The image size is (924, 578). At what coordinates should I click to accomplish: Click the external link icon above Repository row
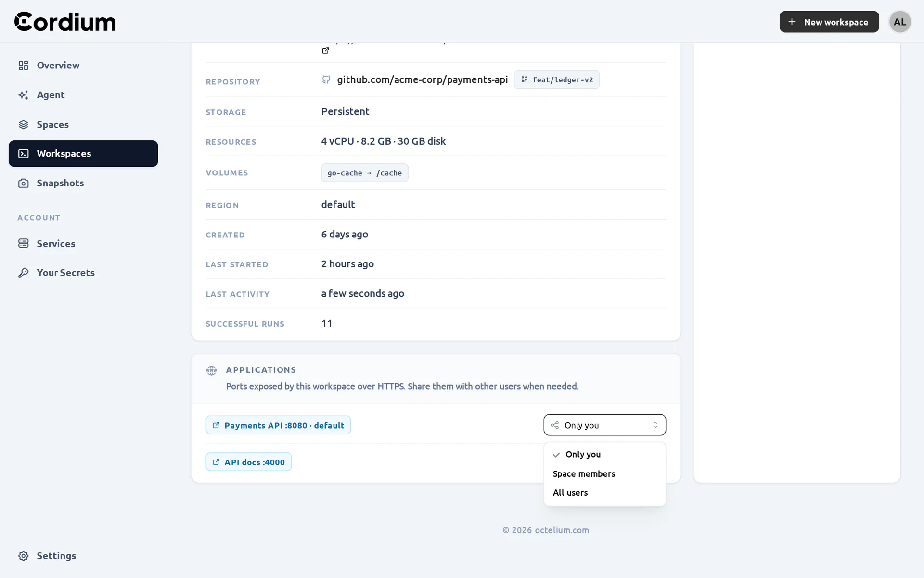(325, 51)
